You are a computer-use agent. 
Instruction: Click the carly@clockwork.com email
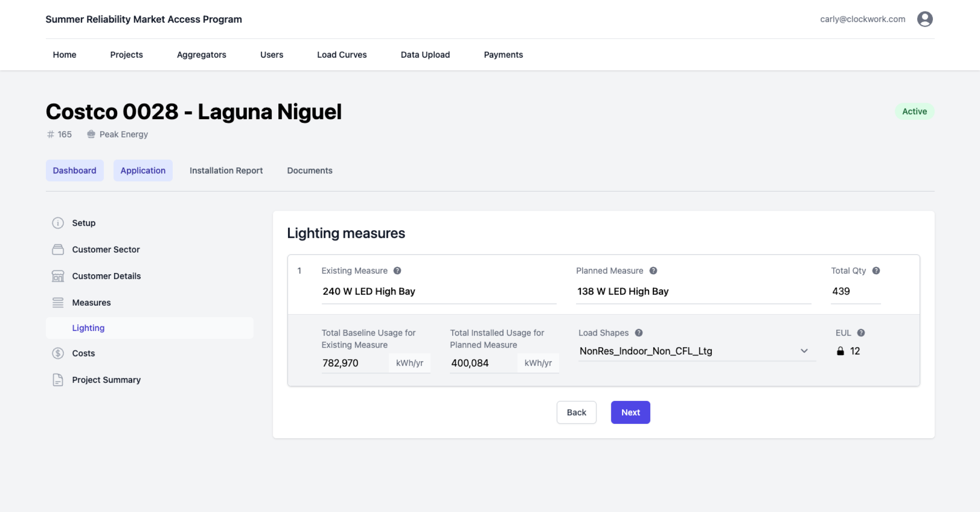862,19
